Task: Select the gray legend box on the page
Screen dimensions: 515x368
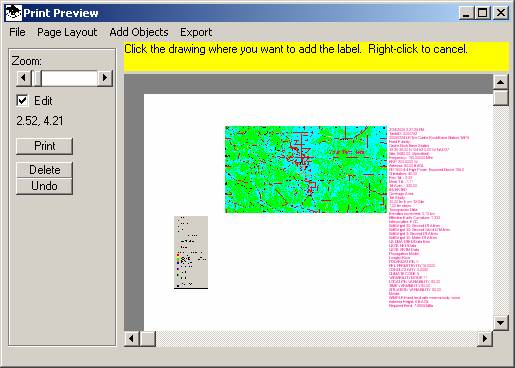Action: (x=191, y=252)
